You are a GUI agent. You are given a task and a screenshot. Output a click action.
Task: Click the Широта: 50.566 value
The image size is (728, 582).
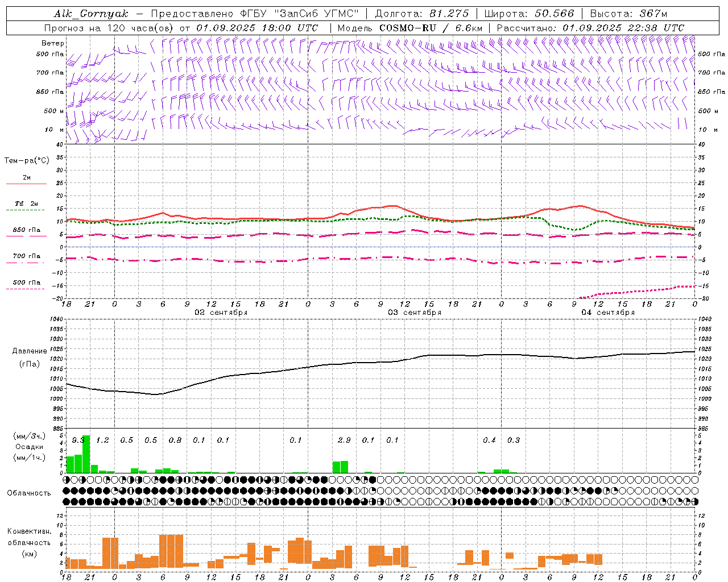529,14
